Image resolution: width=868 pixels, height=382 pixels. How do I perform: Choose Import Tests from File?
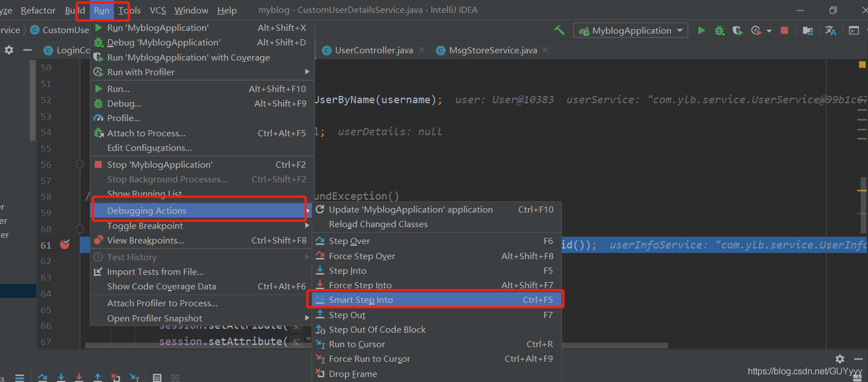click(x=202, y=271)
